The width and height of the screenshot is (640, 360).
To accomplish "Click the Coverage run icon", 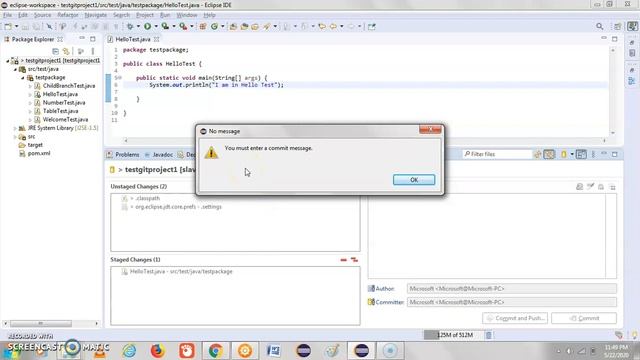I will (x=165, y=27).
